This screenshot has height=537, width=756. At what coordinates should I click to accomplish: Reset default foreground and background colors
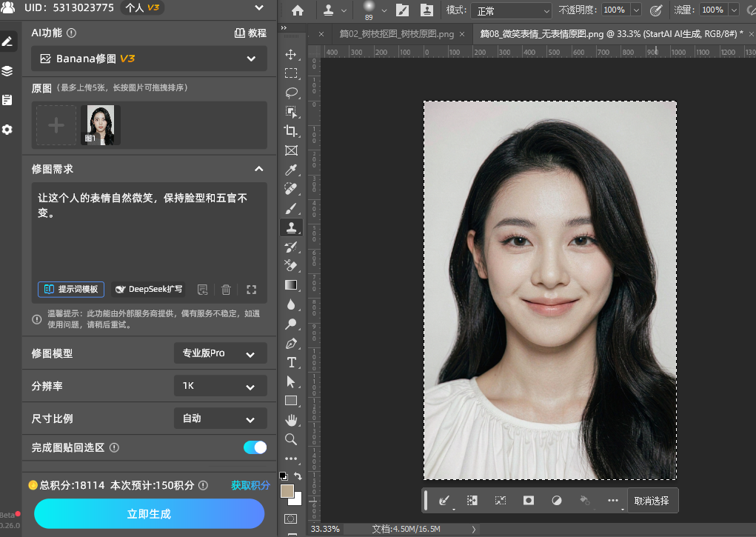(x=284, y=476)
